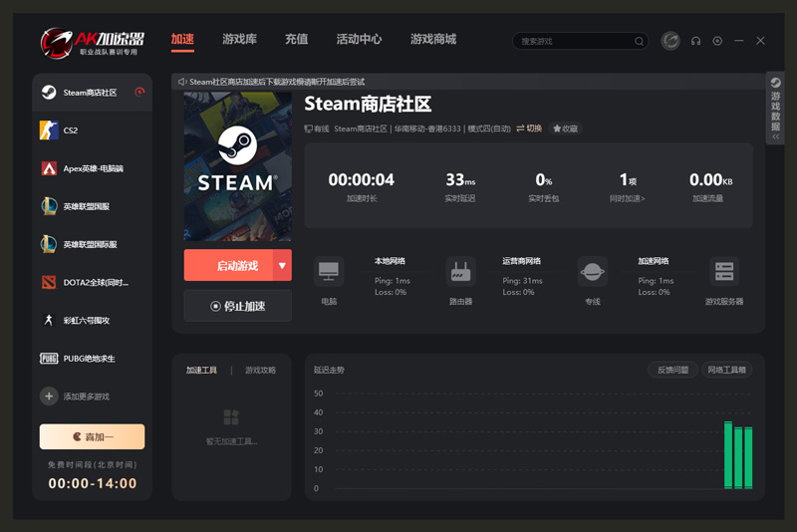This screenshot has height=532, width=797.
Task: Switch to the 加速工具 tab
Action: click(x=201, y=370)
